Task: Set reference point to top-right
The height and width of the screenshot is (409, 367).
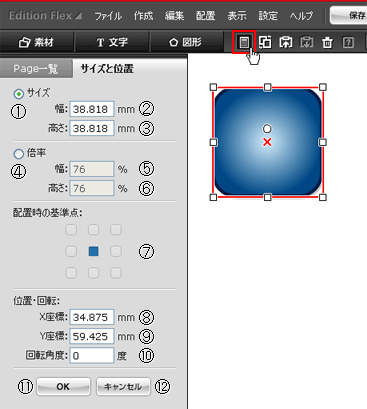Action: (x=116, y=230)
